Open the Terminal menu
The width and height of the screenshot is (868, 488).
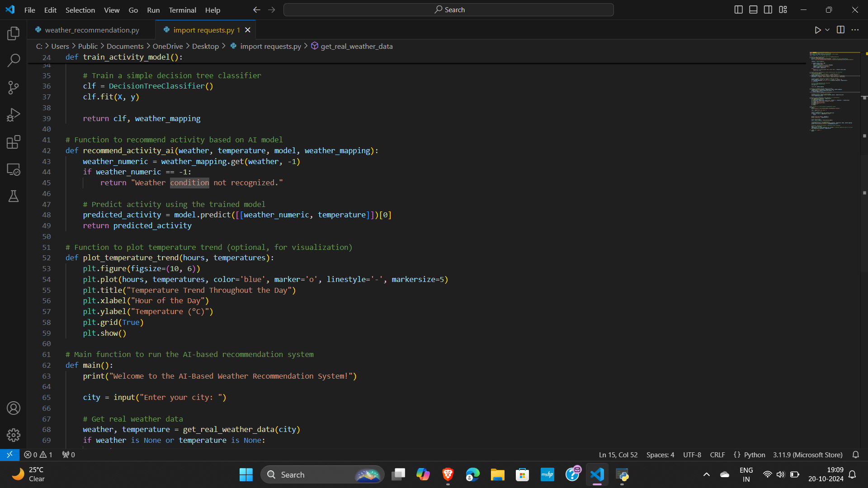tap(182, 10)
